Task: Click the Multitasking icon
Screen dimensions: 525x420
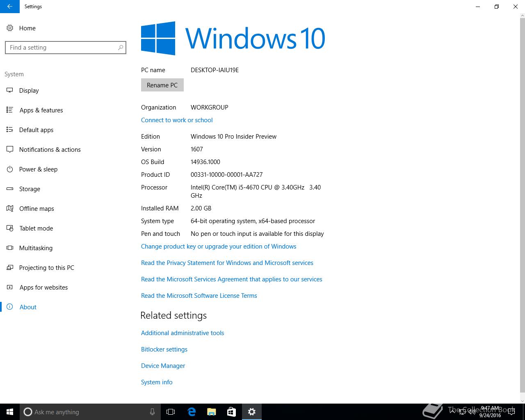Action: [10, 248]
